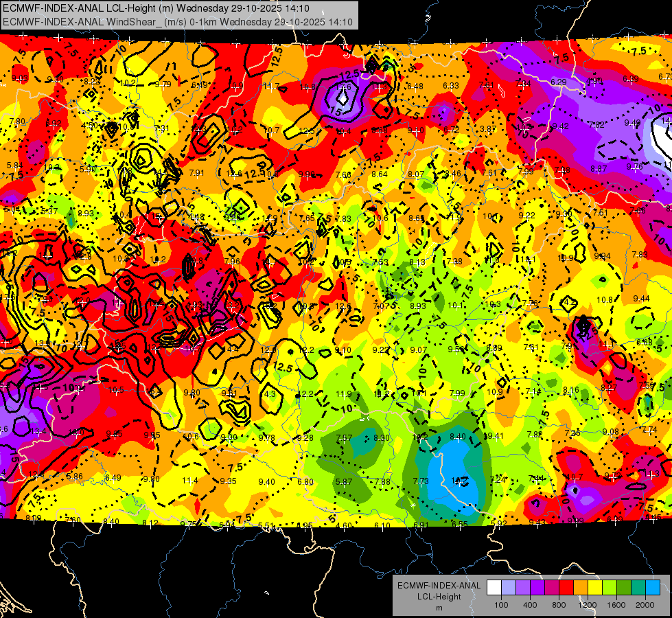The width and height of the screenshot is (672, 618).
Task: Click the white 100 m legend swatch
Action: (494, 587)
